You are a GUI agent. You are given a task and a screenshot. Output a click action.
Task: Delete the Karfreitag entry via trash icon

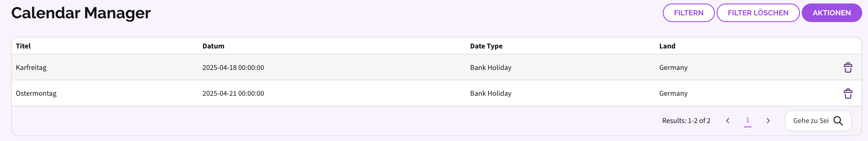click(848, 68)
